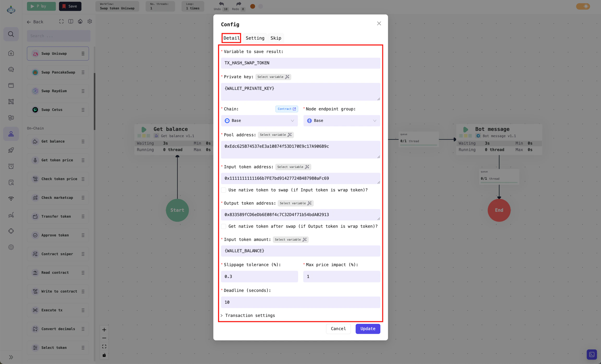Click the play icon on Get balance node
Viewport: 601px width, 364px height.
[x=144, y=129]
